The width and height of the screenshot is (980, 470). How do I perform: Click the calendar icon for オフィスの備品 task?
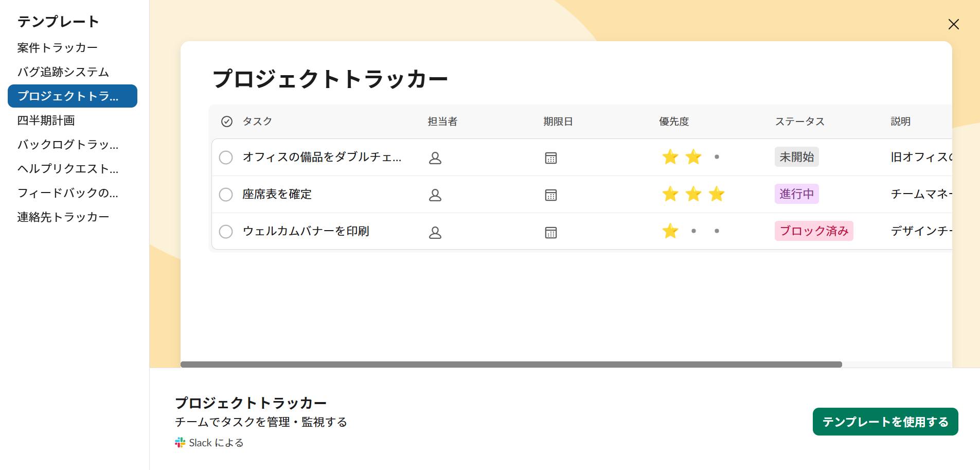550,158
